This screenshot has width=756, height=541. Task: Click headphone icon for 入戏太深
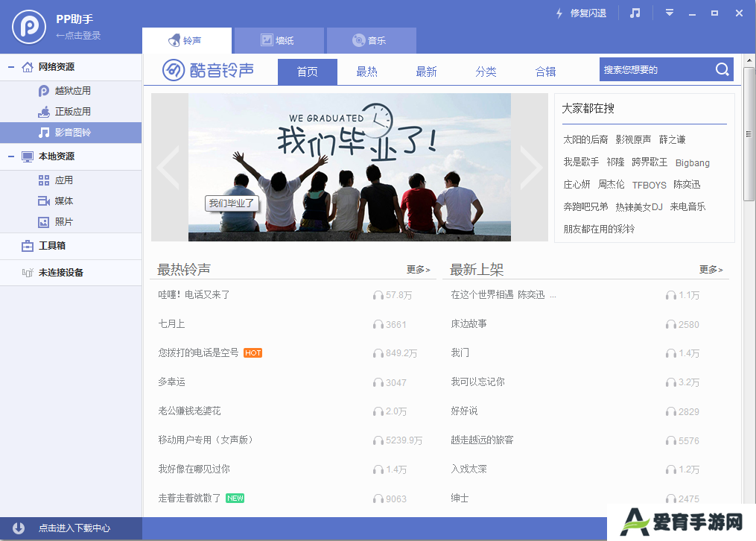coord(670,469)
